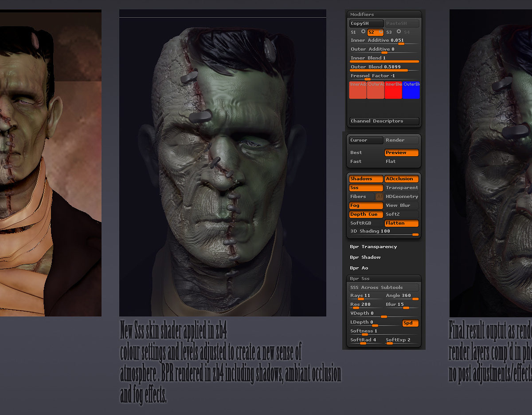
Task: Toggle the AOcclusion render option
Action: point(402,179)
